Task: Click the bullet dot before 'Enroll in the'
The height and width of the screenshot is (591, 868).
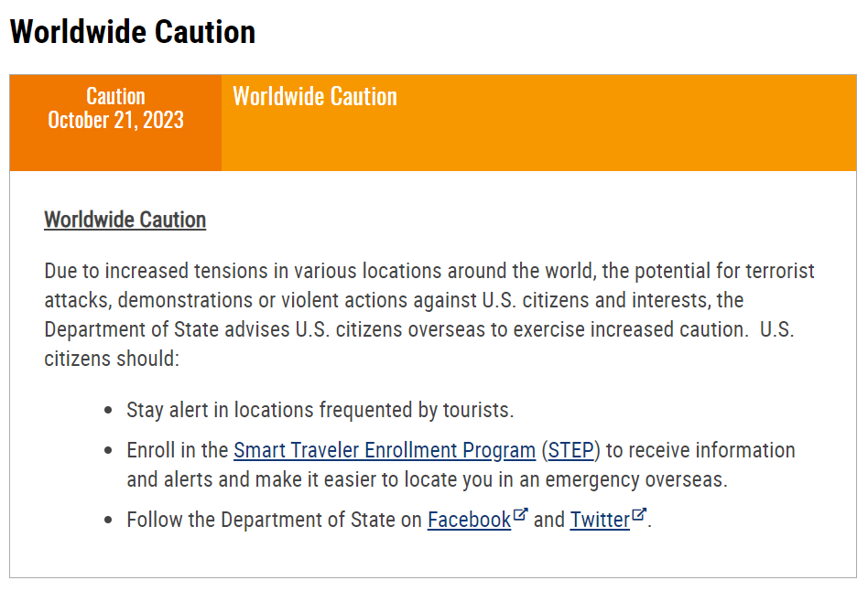Action: [108, 451]
